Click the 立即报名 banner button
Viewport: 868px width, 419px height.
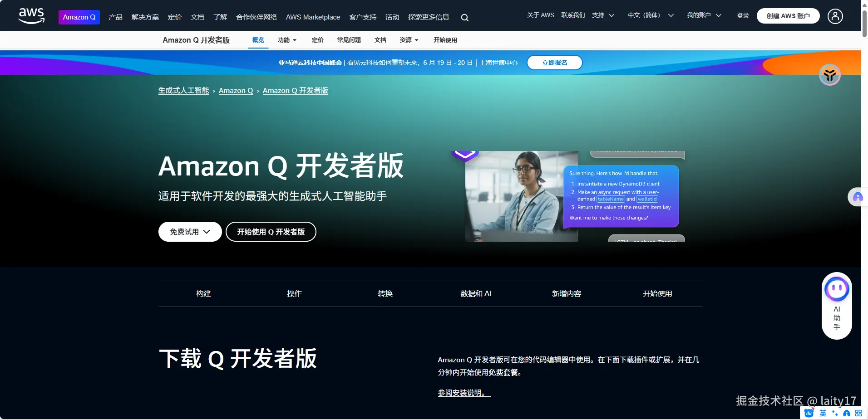(554, 63)
